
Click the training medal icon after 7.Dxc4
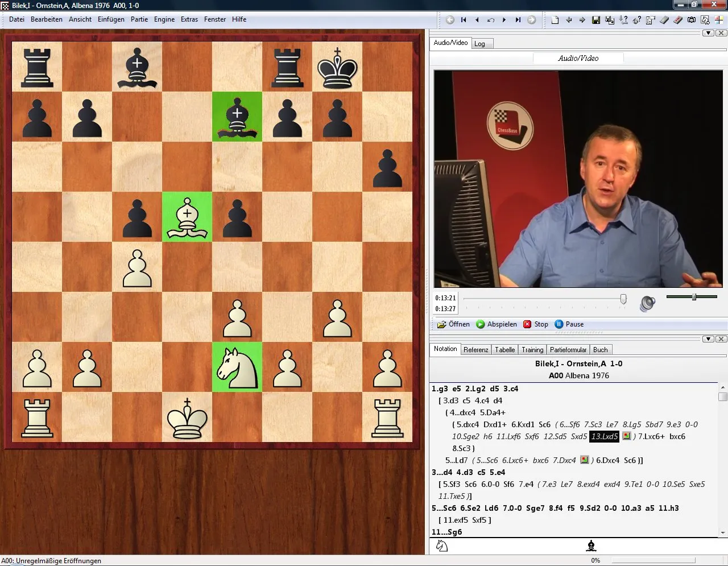pyautogui.click(x=584, y=460)
